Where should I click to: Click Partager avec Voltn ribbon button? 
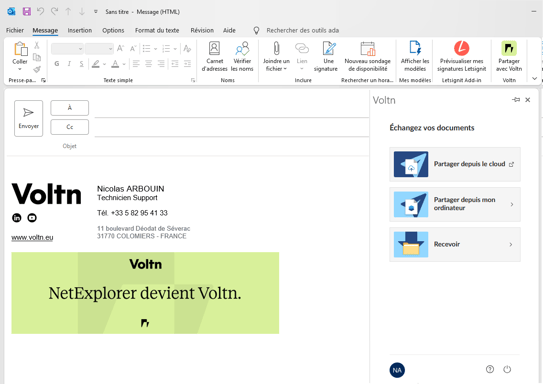509,56
